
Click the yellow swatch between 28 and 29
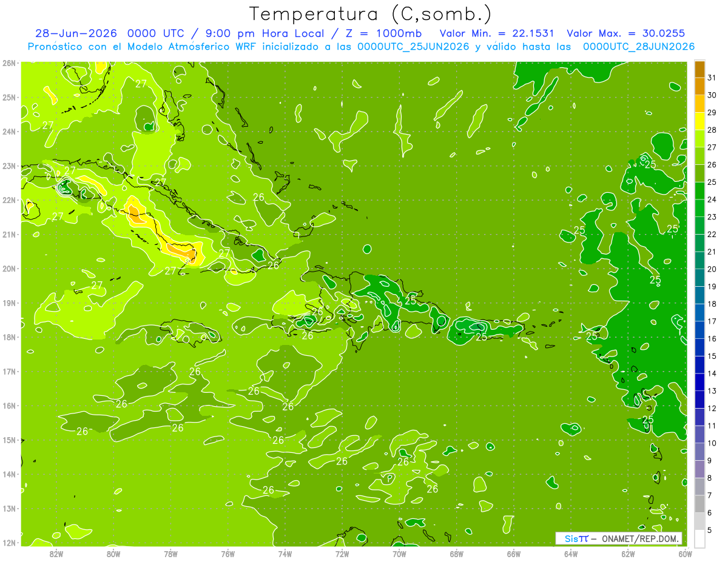[699, 121]
